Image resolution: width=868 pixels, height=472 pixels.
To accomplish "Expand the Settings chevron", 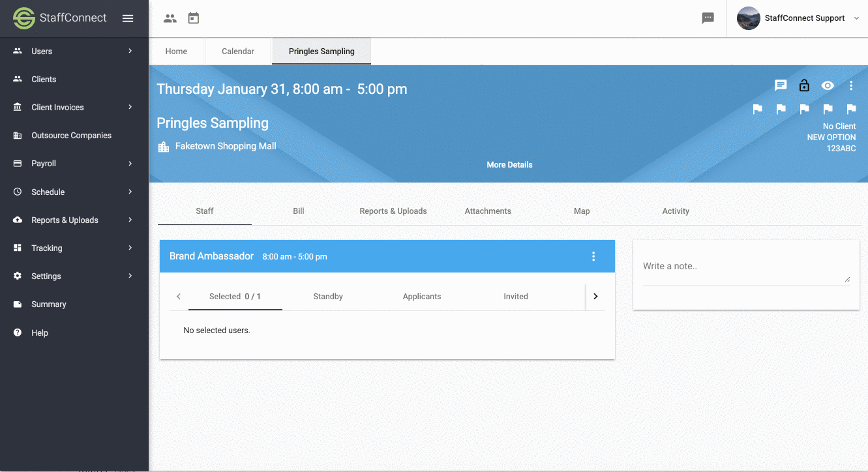I will pos(130,276).
